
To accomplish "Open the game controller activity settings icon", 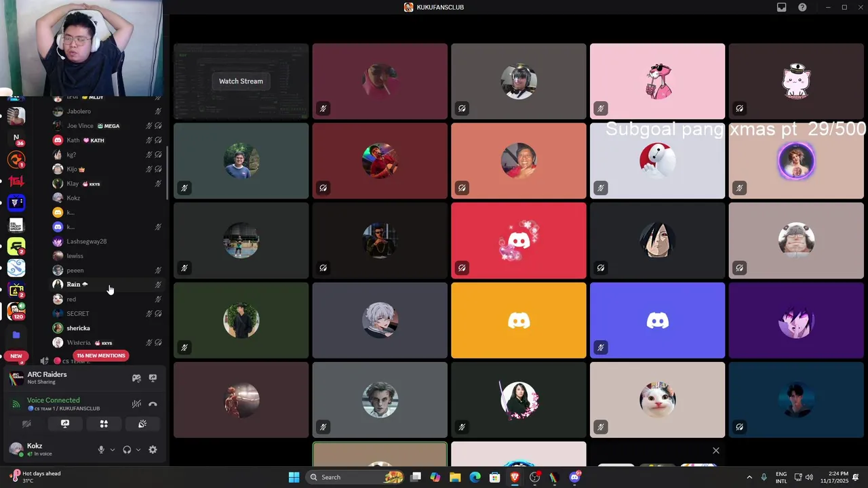I will (136, 378).
